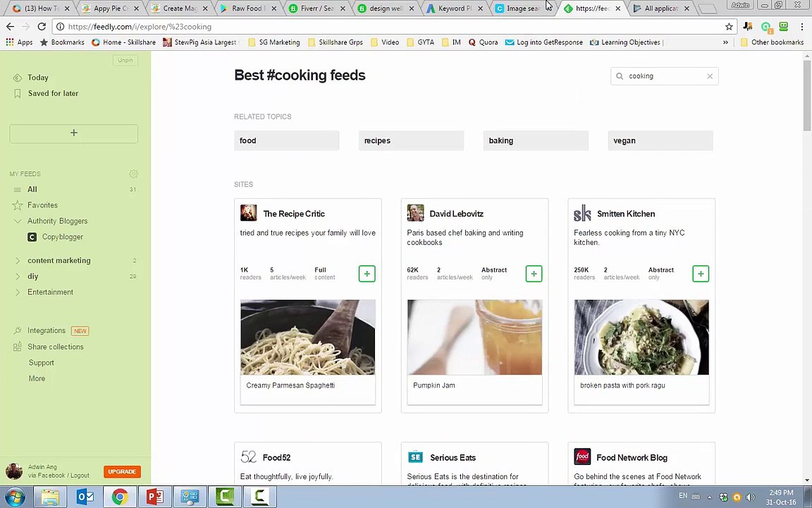Open Pumpkin Jam article thumbnail
Screen dimensions: 812x508
[474, 337]
